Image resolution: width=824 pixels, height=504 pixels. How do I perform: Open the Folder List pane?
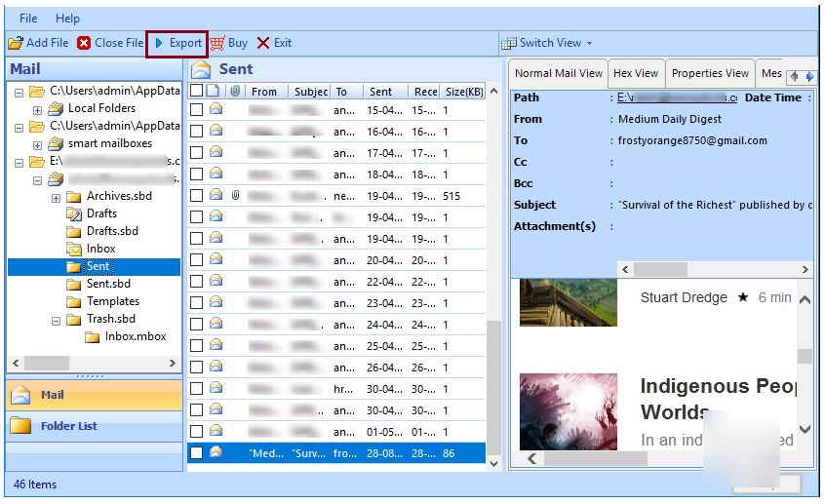[68, 426]
